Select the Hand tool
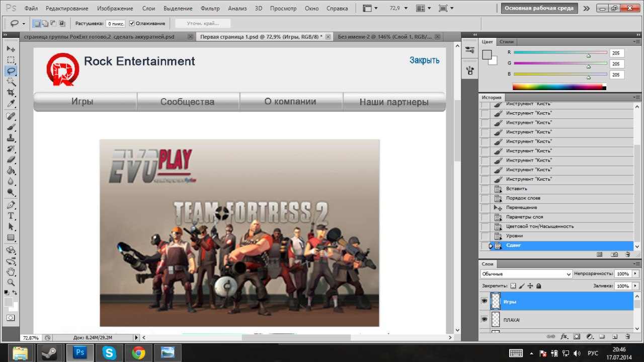This screenshot has width=644, height=362. [x=11, y=272]
